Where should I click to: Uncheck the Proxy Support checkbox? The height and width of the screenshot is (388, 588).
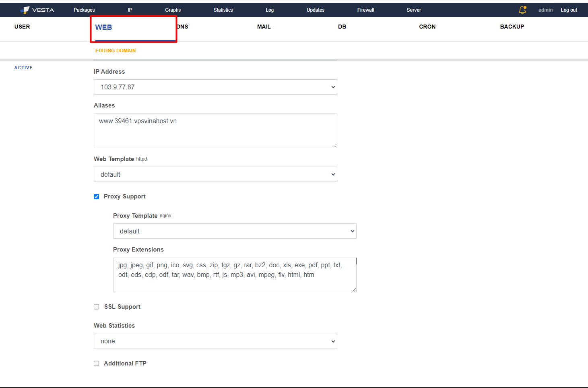pyautogui.click(x=97, y=197)
